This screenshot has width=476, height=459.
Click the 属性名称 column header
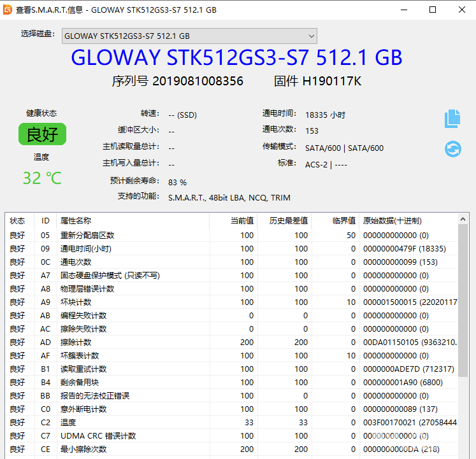(x=75, y=221)
